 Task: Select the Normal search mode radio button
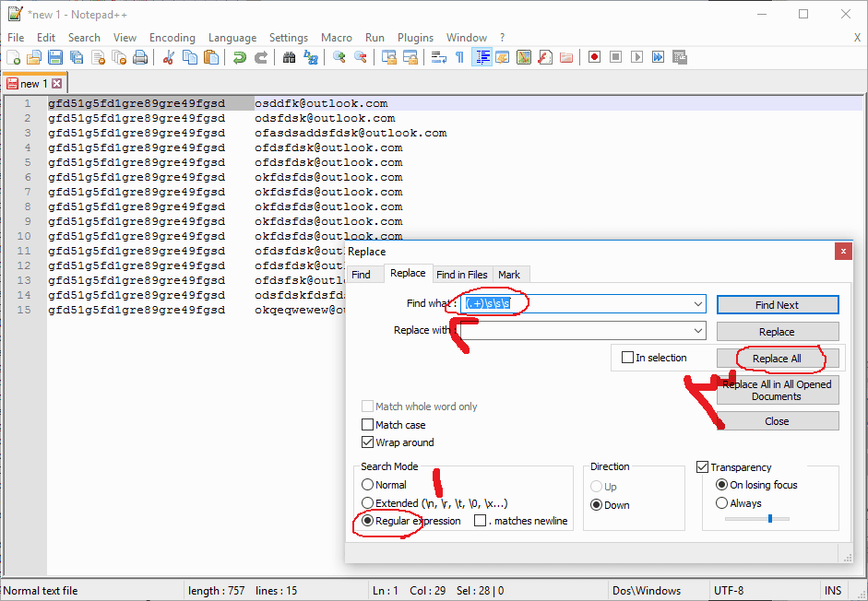(x=368, y=485)
